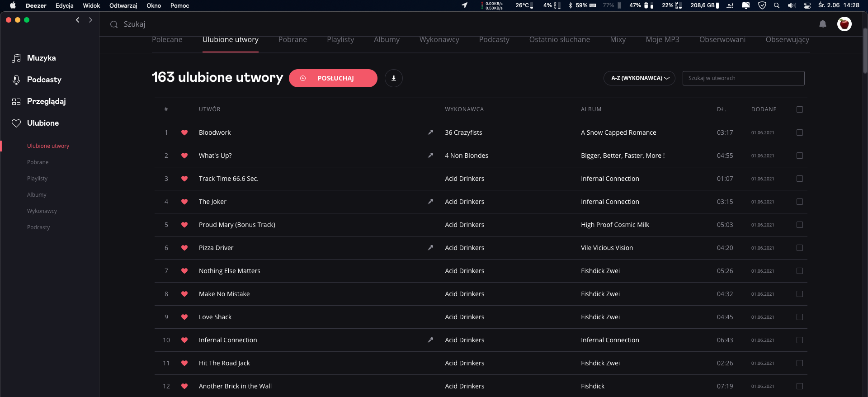The height and width of the screenshot is (397, 868).
Task: Unlike The Joker heart icon
Action: pyautogui.click(x=184, y=202)
